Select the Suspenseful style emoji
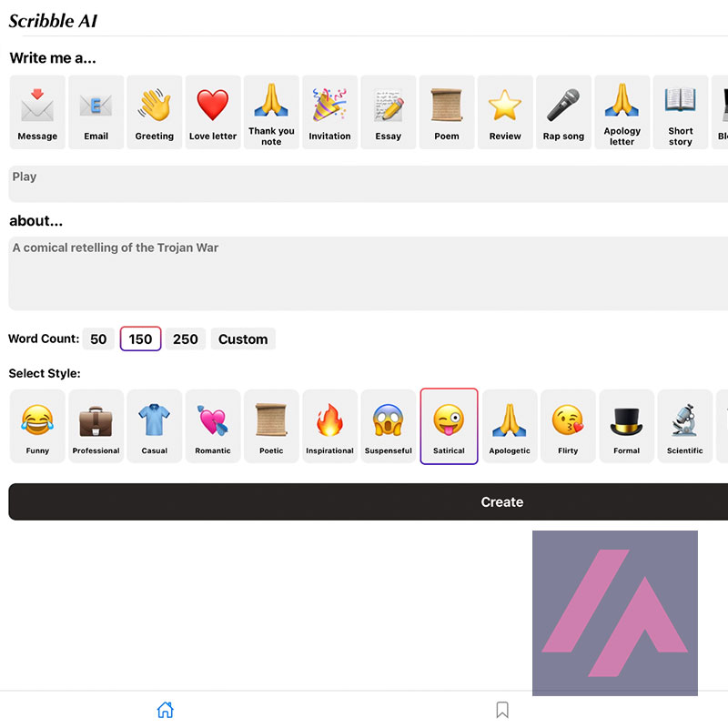 point(389,426)
